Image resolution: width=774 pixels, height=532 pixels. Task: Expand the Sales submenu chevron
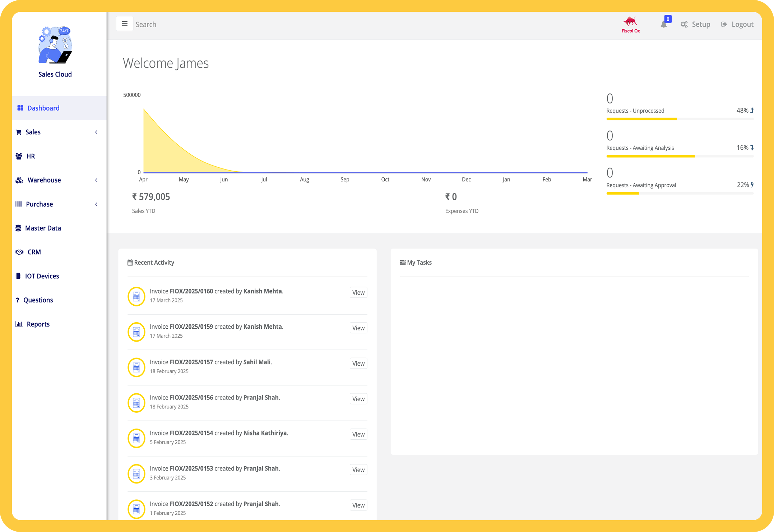(96, 132)
